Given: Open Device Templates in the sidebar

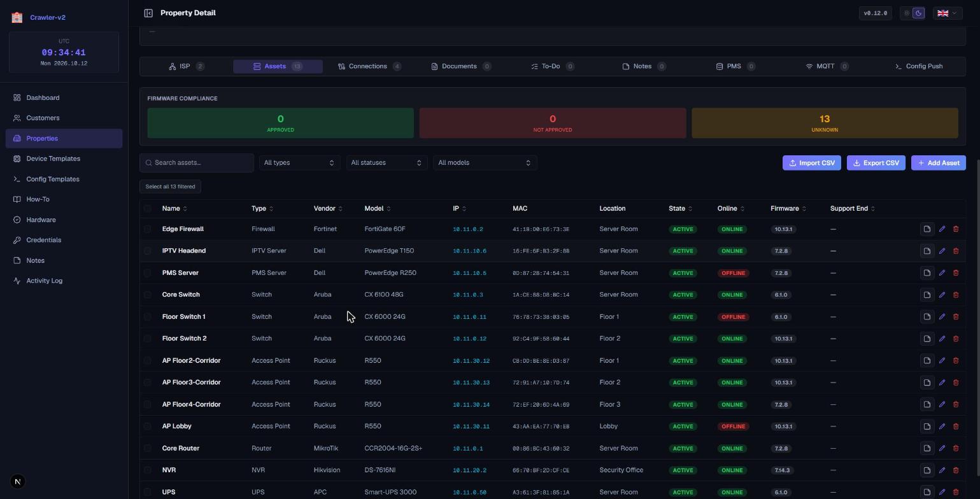Looking at the screenshot, I should tap(64, 158).
